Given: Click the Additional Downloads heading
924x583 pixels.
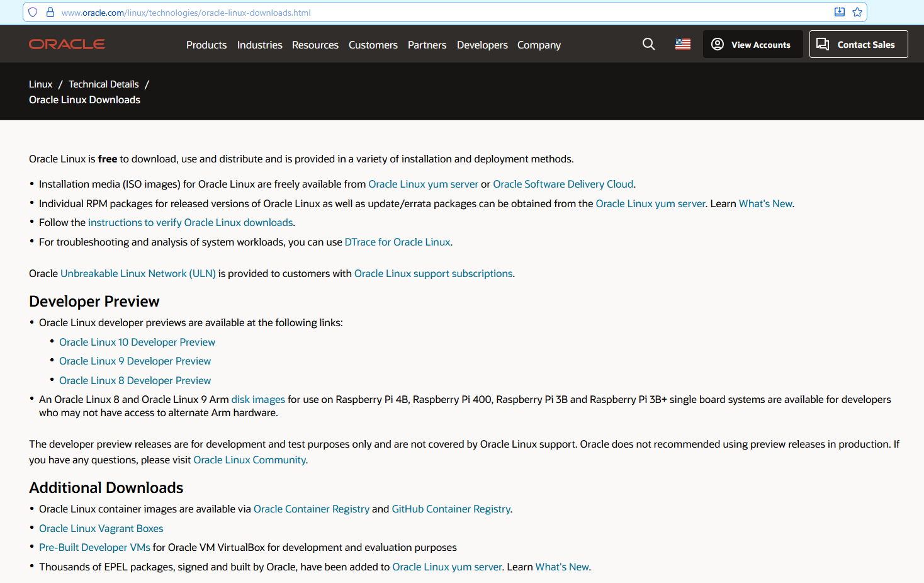Looking at the screenshot, I should 106,488.
